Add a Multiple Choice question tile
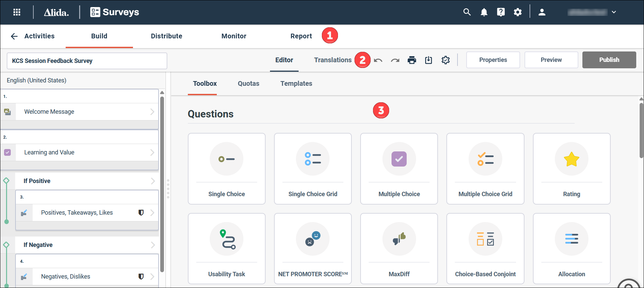The height and width of the screenshot is (288, 644). (399, 169)
